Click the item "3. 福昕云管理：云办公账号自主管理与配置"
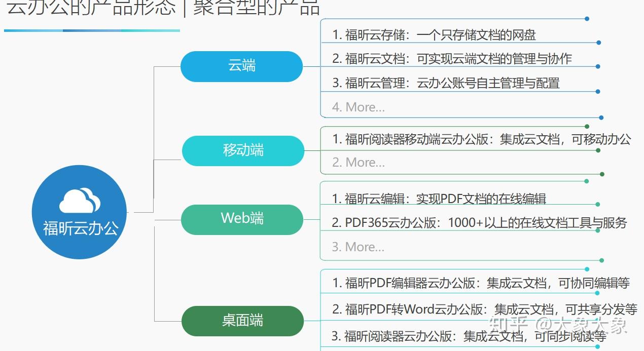644x351 pixels. coord(446,83)
